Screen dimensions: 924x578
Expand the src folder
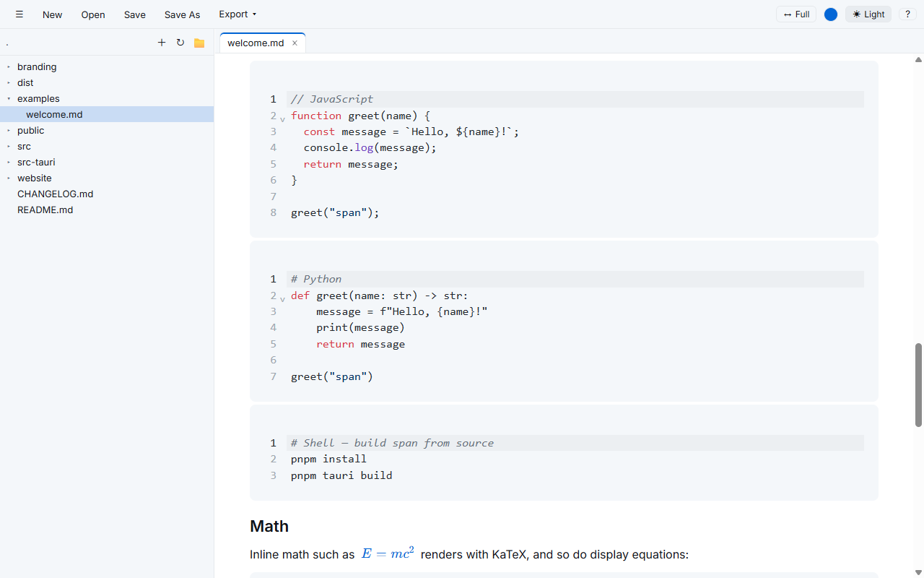pos(107,146)
